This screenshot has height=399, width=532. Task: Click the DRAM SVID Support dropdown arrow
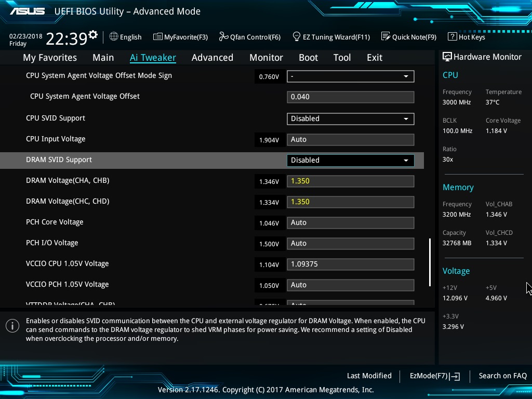(x=406, y=160)
